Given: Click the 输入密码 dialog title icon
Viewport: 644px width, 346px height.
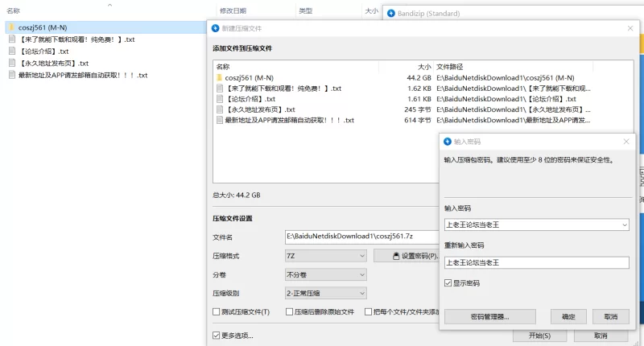Looking at the screenshot, I should point(448,142).
